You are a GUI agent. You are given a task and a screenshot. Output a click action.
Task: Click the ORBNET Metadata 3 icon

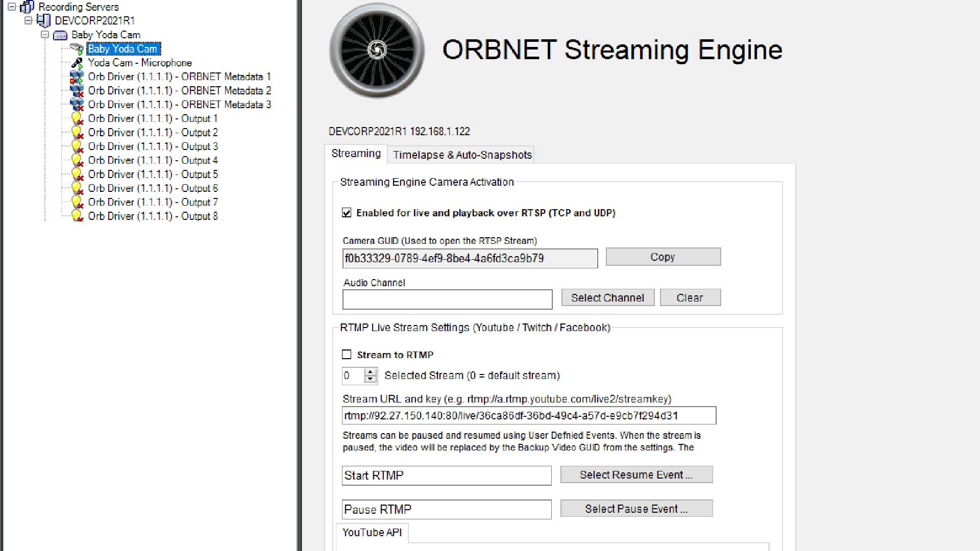[77, 105]
